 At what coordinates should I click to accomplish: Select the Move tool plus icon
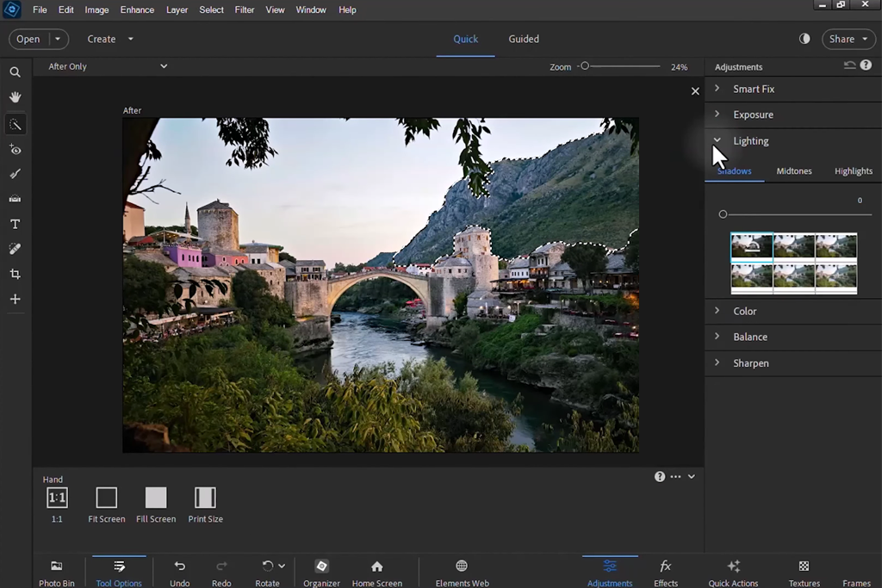(16, 299)
